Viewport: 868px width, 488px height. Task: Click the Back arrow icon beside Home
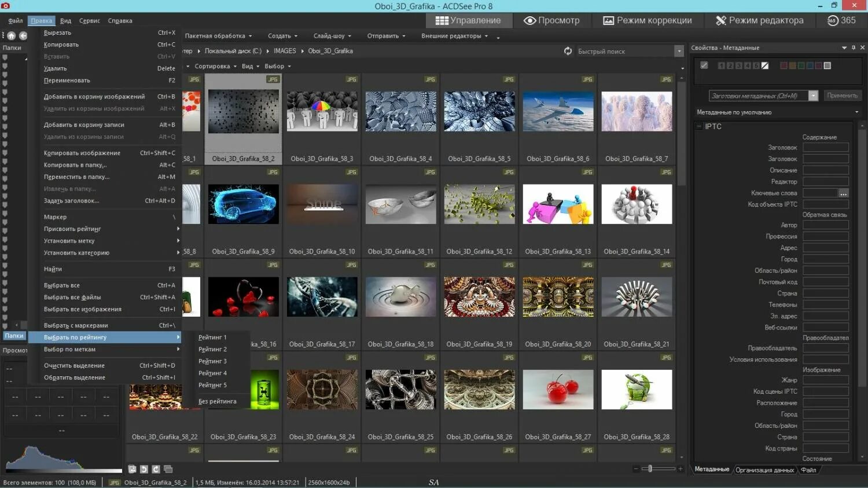(x=23, y=36)
